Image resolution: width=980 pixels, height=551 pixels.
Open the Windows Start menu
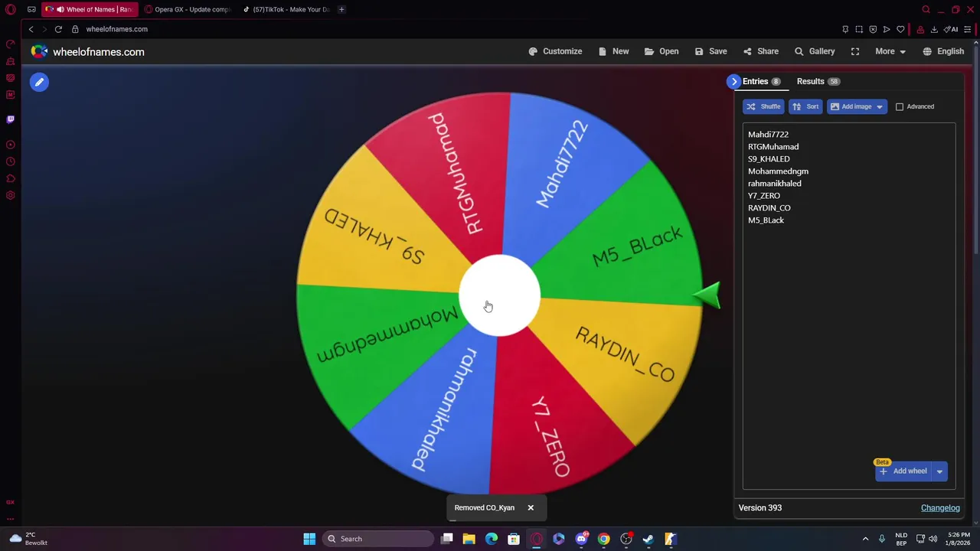tap(309, 539)
